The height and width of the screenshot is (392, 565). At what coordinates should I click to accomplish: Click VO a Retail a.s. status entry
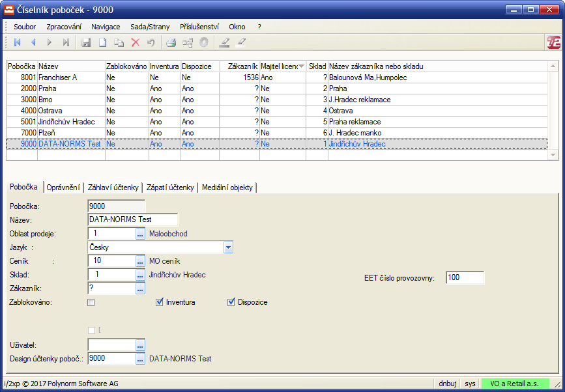[515, 384]
